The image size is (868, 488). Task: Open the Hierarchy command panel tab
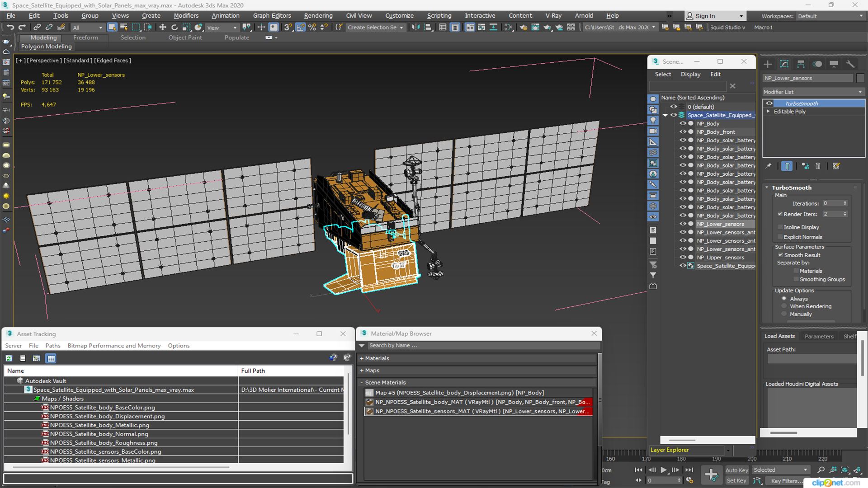[801, 64]
